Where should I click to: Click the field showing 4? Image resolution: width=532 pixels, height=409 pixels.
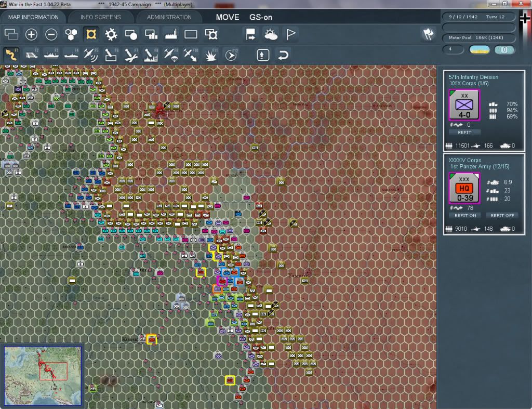[453, 49]
